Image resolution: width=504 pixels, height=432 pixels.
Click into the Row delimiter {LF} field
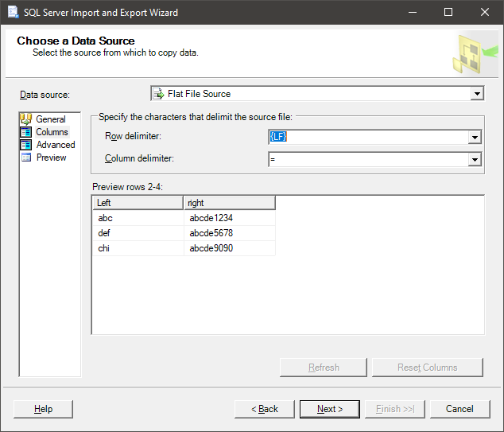coord(374,138)
